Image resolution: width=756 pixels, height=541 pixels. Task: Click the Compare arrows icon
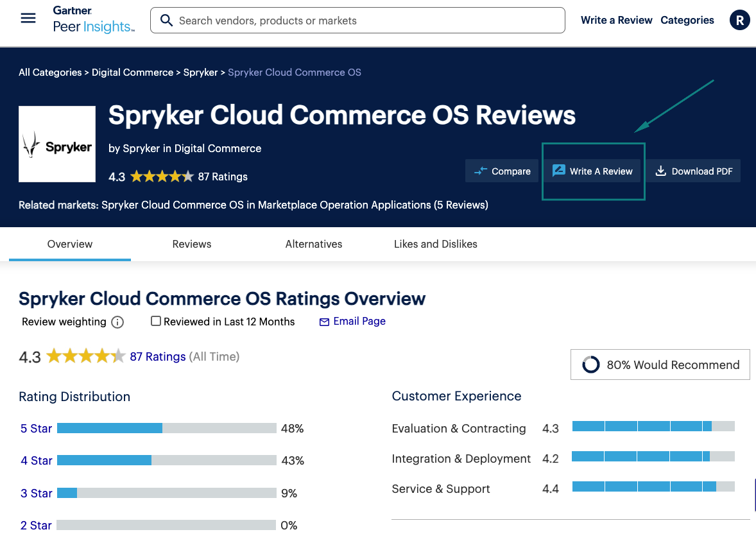pyautogui.click(x=481, y=171)
